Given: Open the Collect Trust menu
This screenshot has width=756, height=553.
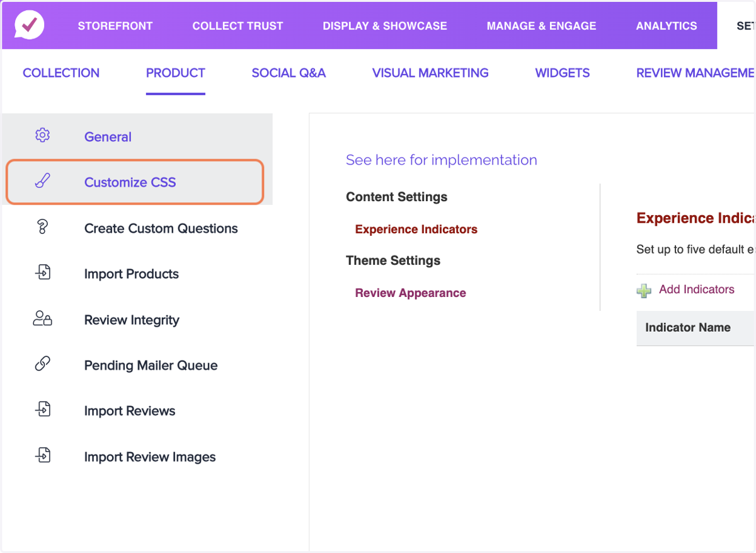Looking at the screenshot, I should [x=238, y=26].
